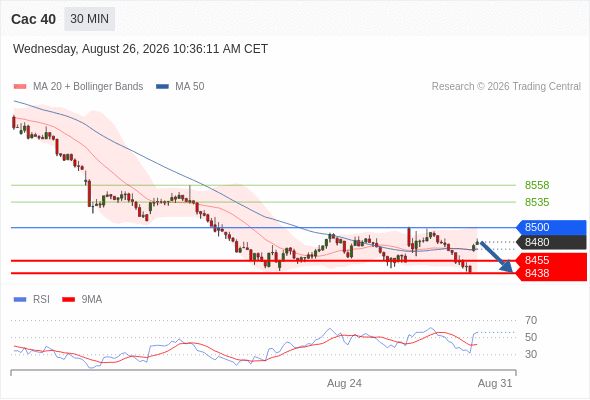Viewport: 590px width, 400px height.
Task: Click the Aug 31 date axis label
Action: 495,383
